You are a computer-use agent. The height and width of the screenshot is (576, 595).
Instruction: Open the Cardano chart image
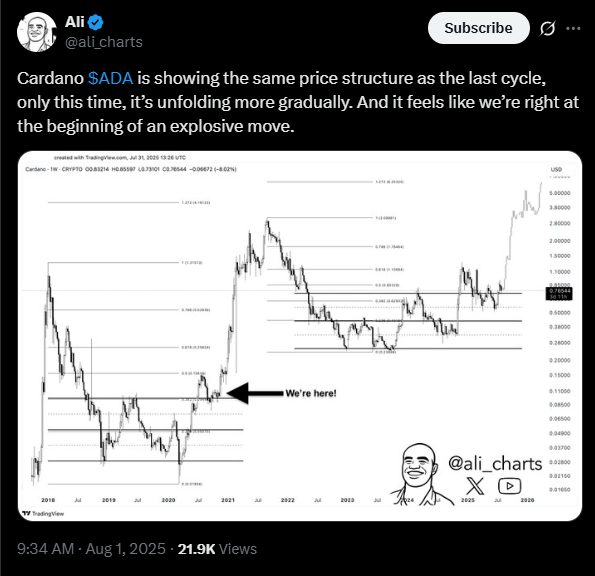point(300,336)
